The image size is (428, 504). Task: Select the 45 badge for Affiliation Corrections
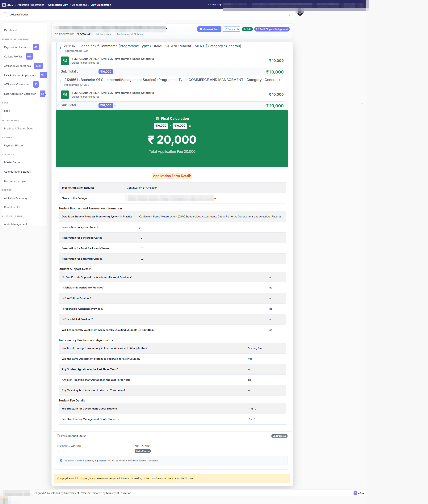[x=36, y=84]
